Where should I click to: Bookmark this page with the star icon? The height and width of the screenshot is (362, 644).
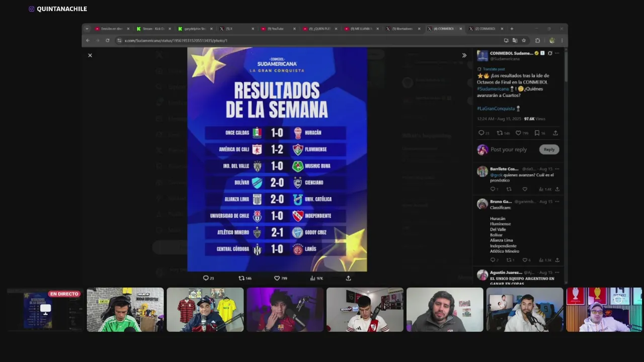click(x=524, y=40)
